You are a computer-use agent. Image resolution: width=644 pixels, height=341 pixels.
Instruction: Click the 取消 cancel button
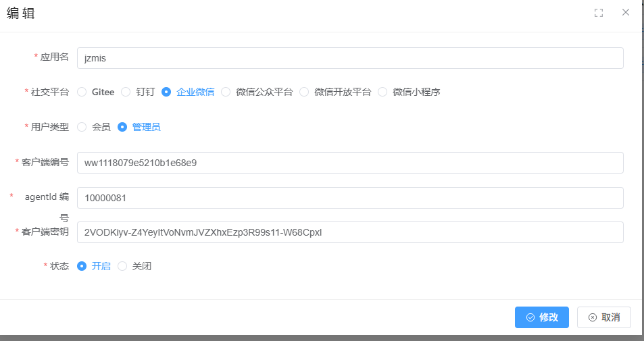click(603, 317)
